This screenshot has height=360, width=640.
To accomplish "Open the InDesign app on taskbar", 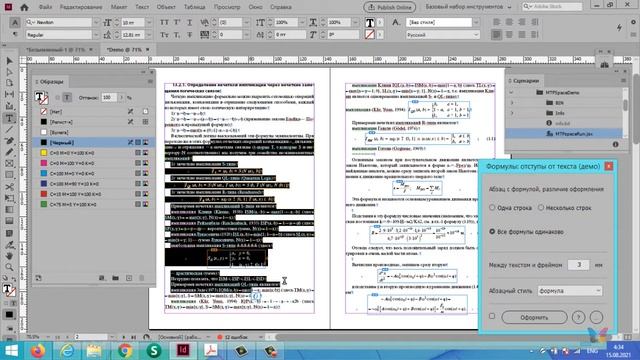I will click(183, 351).
